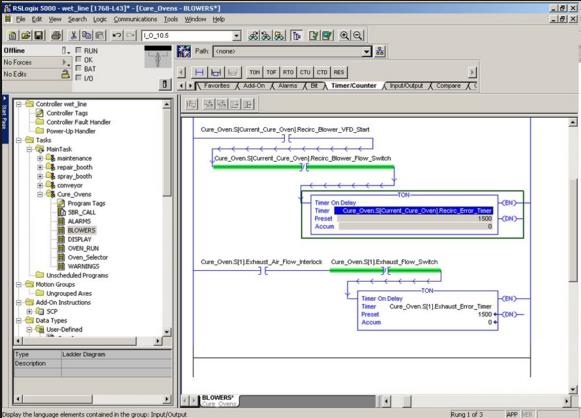Click the Copy toolbar icon
Viewport: 581px width, 418px height.
pyautogui.click(x=86, y=36)
